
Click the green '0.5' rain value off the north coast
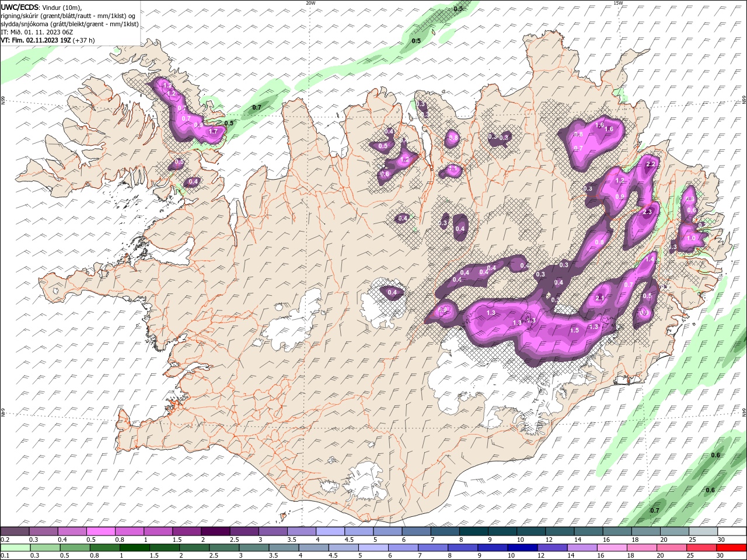pyautogui.click(x=416, y=41)
